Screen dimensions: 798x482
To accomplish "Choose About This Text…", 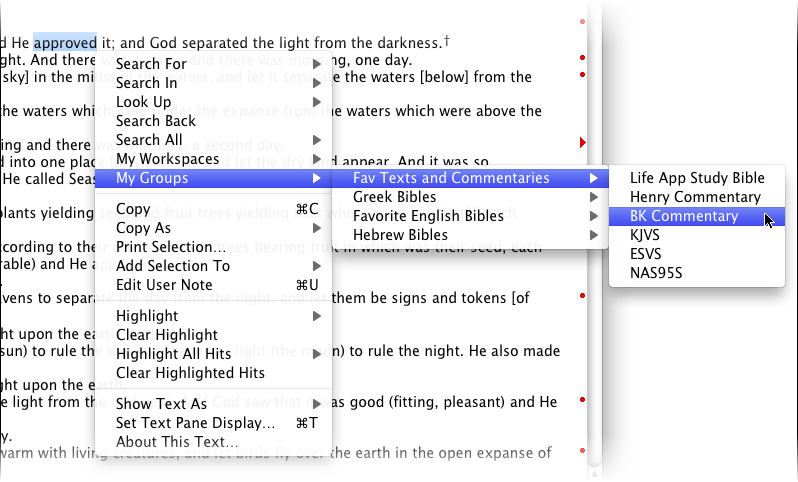I will tap(177, 442).
